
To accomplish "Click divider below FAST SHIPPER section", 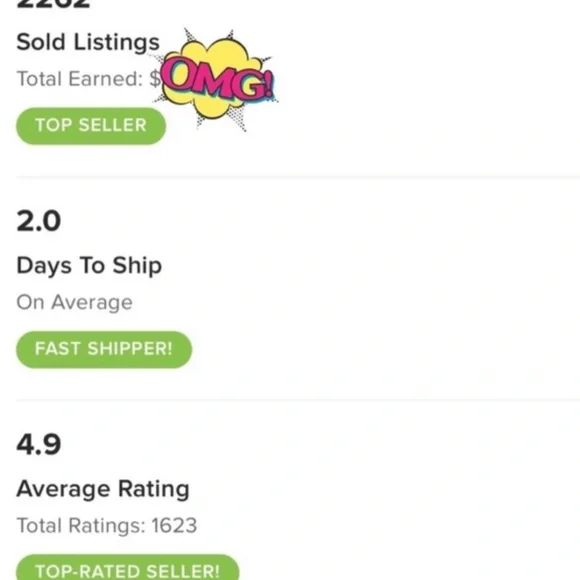I will (298, 401).
